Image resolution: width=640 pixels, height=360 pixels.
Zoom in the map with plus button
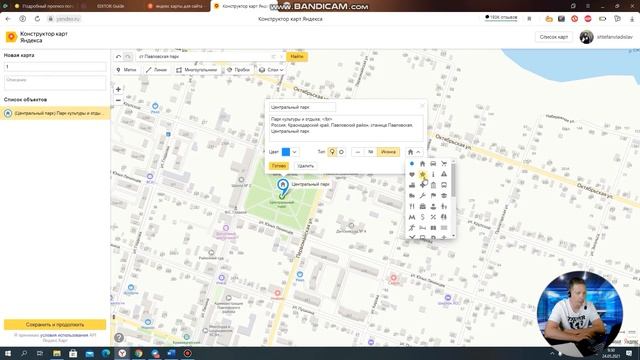pos(118,89)
